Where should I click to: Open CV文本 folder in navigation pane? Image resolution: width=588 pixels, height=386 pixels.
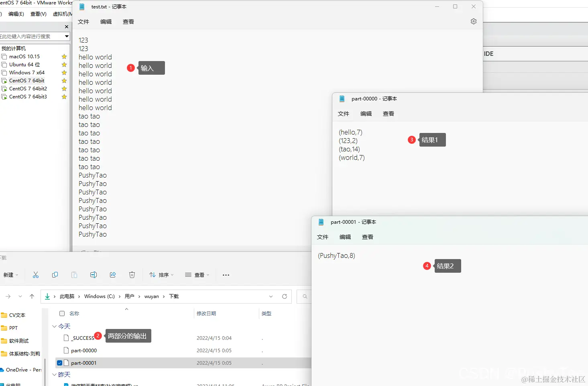(17, 315)
